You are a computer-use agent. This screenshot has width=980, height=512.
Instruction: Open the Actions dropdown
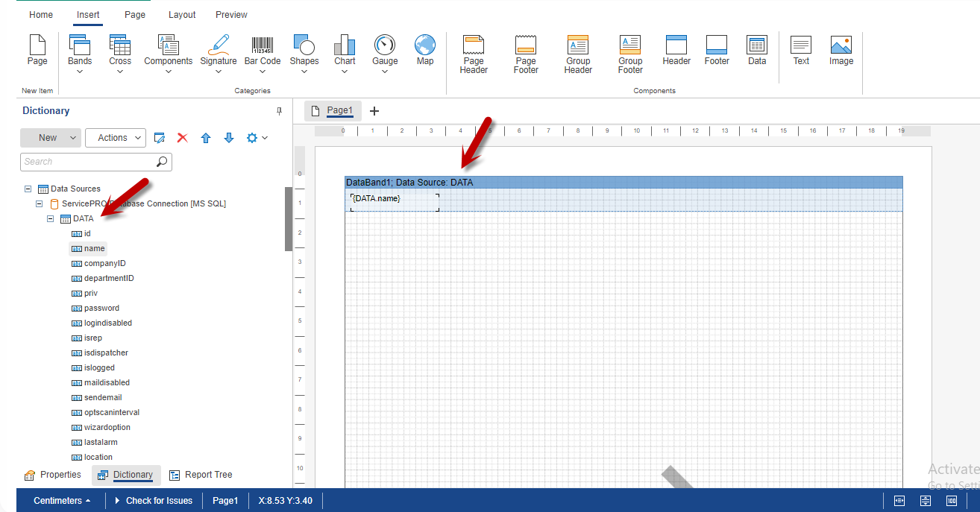(x=116, y=138)
